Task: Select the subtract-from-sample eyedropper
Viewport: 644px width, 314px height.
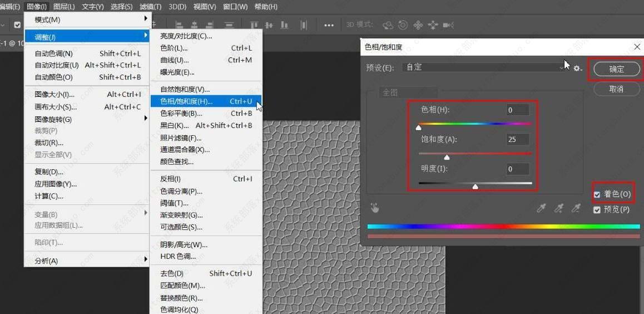Action: [x=577, y=208]
